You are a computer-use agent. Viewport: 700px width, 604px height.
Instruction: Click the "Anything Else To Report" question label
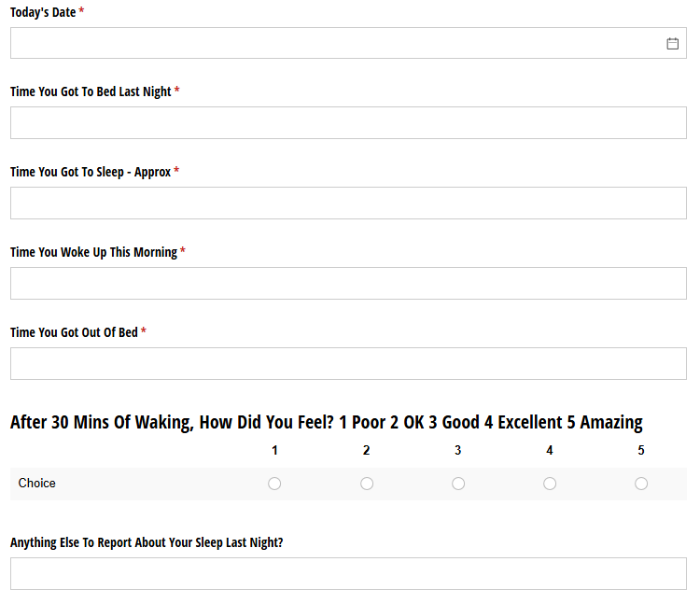(147, 542)
